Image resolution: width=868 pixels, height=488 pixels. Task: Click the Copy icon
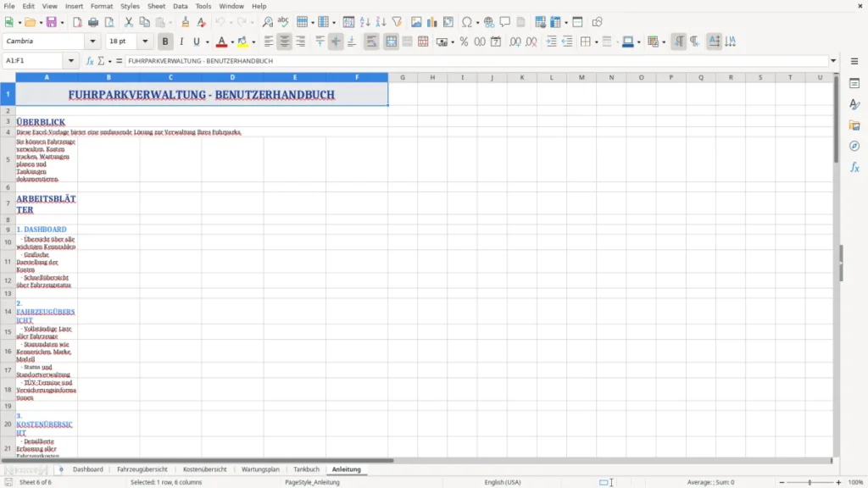(144, 22)
